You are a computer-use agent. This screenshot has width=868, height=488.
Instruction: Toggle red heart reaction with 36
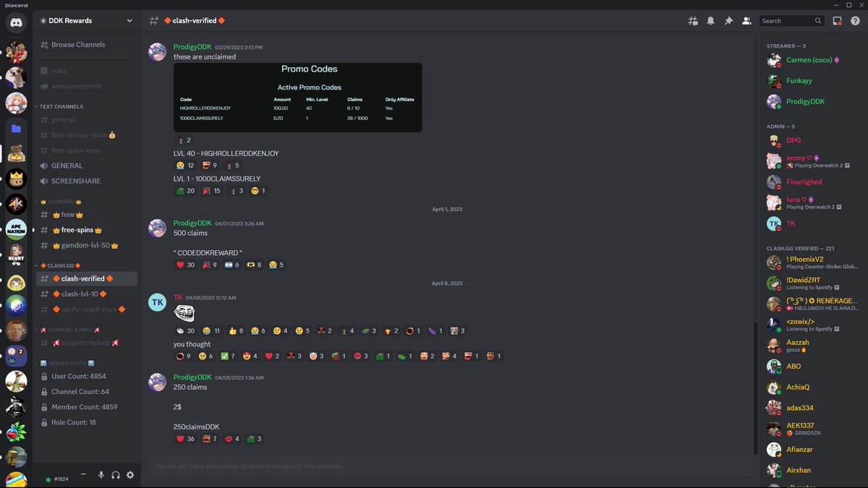(187, 439)
